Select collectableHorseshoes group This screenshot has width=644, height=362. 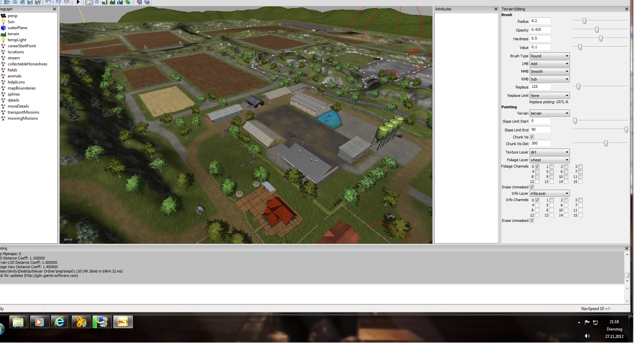tap(28, 64)
